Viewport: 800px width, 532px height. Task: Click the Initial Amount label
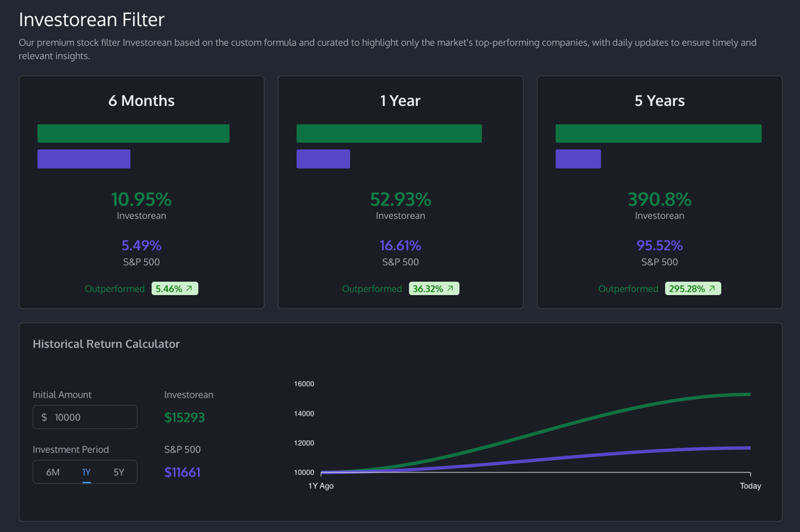pos(62,395)
